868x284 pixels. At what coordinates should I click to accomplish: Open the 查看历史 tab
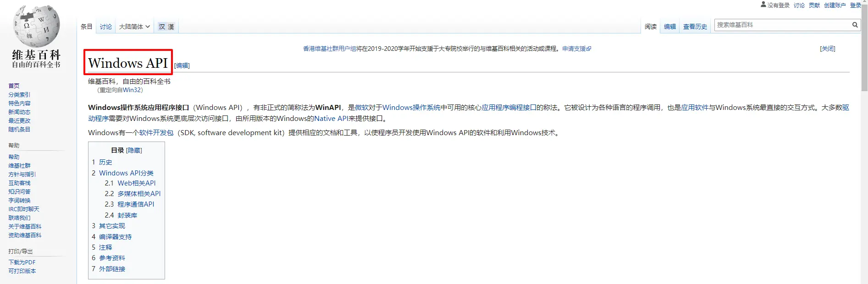click(695, 27)
